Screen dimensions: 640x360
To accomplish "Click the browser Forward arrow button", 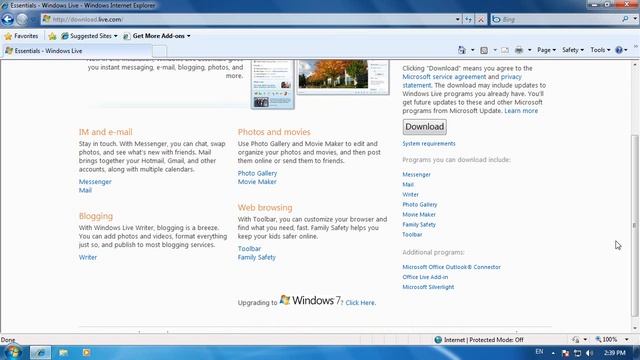I will [x=22, y=19].
